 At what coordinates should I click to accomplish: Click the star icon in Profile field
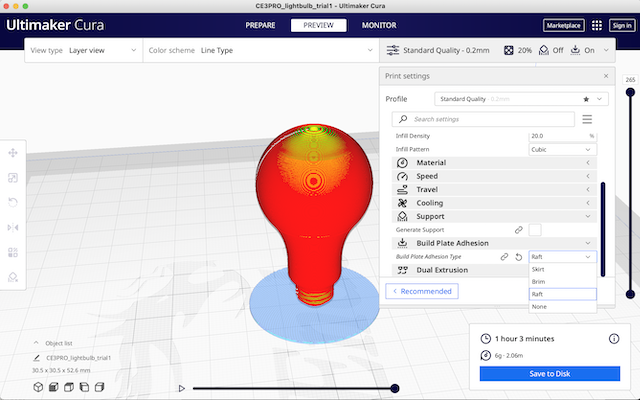(586, 99)
